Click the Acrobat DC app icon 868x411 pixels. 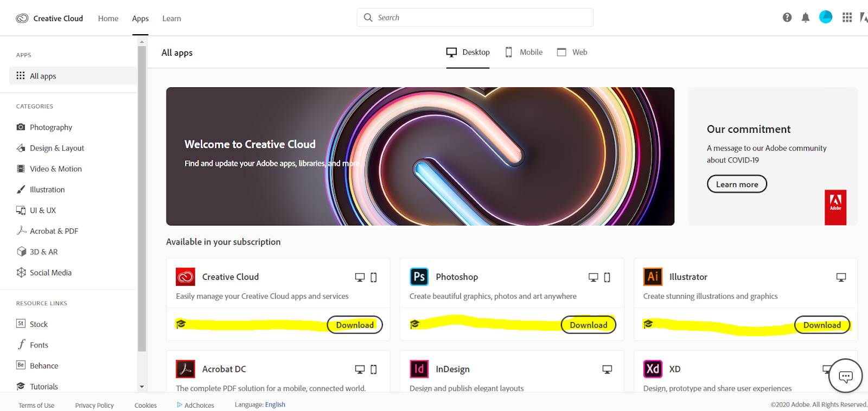186,369
